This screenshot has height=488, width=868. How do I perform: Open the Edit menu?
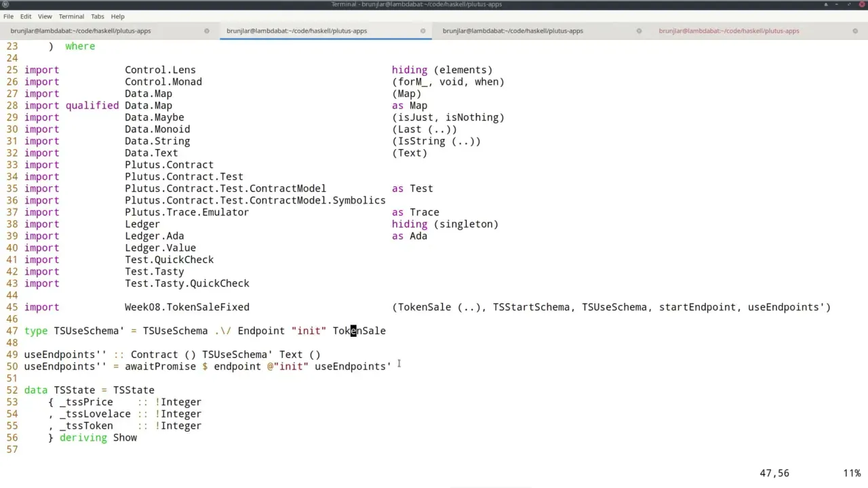(x=26, y=16)
